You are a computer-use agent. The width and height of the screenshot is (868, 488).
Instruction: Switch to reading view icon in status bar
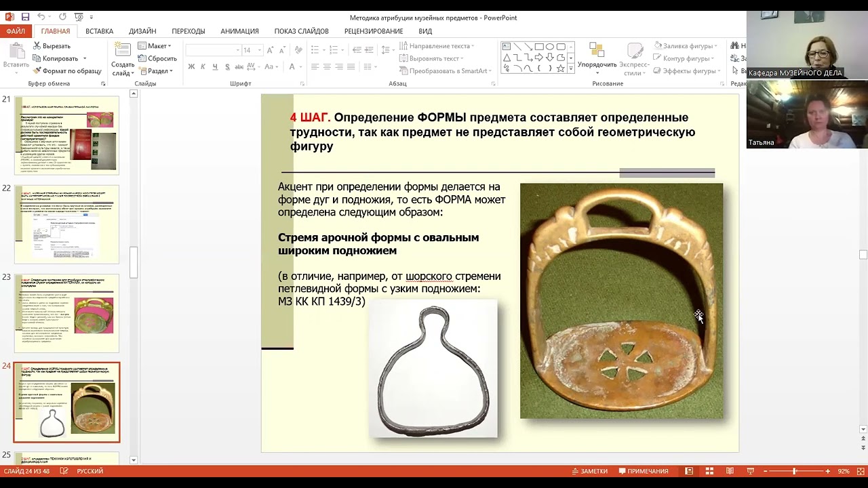coord(730,471)
